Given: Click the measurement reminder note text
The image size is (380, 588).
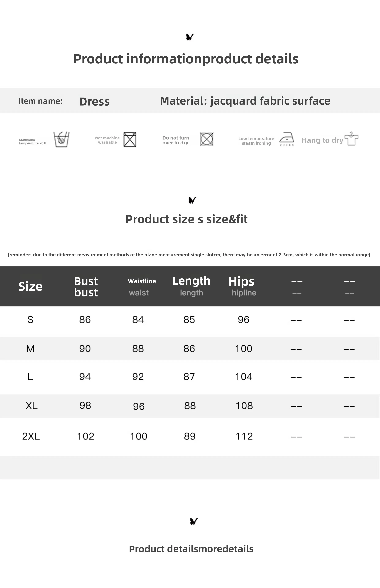Looking at the screenshot, I should 189,255.
